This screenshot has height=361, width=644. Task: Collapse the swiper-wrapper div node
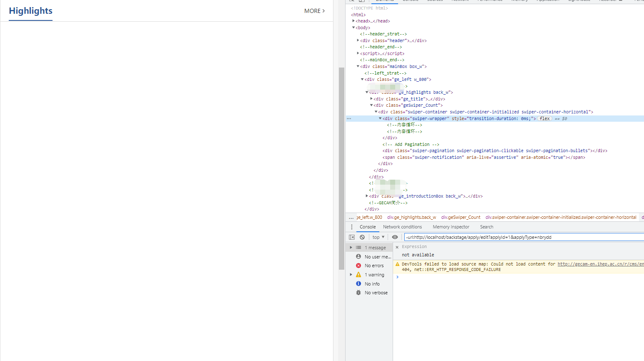[x=380, y=118]
